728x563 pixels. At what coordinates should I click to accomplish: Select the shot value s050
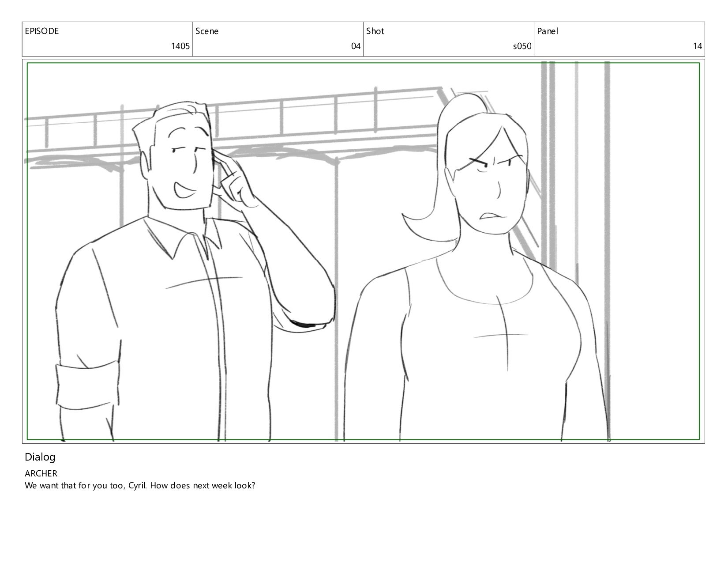tap(522, 46)
